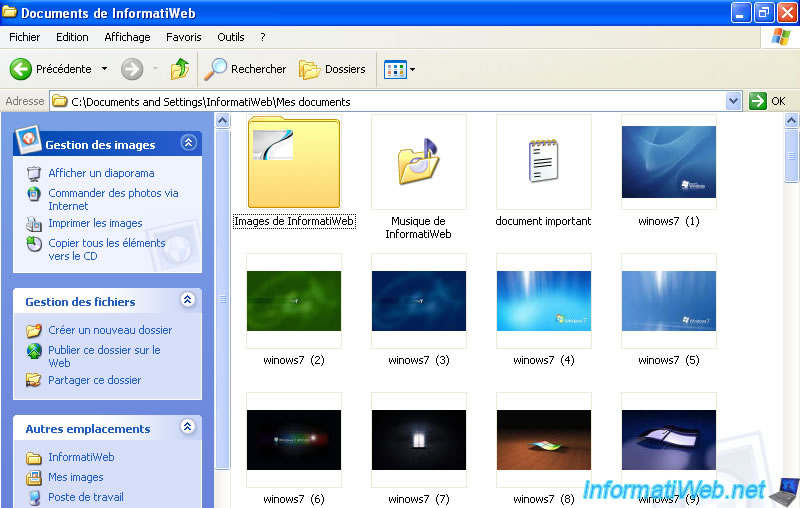Viewport: 800px width, 508px height.
Task: Select the document important text file
Action: coord(543,171)
